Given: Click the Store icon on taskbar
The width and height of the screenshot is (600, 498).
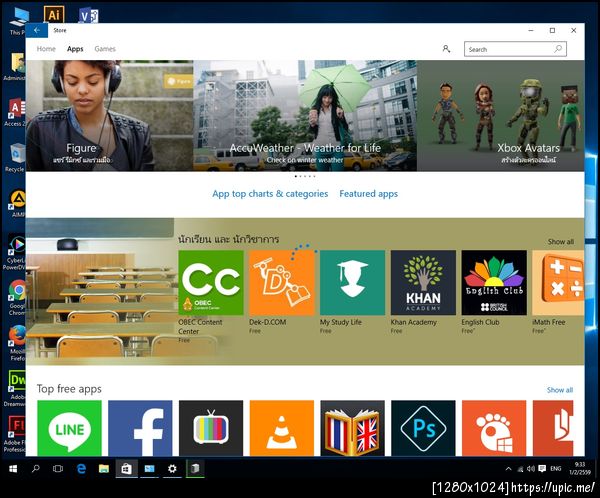Looking at the screenshot, I should tap(127, 469).
